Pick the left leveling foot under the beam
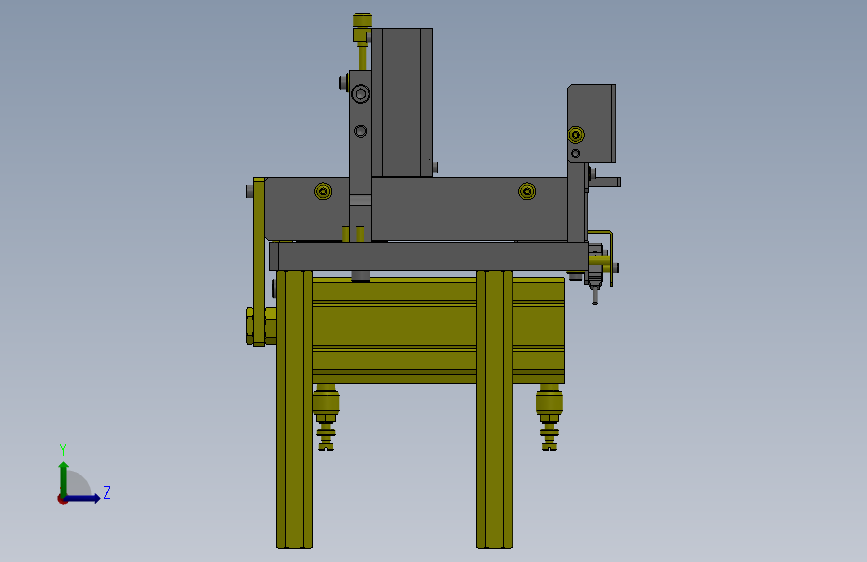 [326, 417]
